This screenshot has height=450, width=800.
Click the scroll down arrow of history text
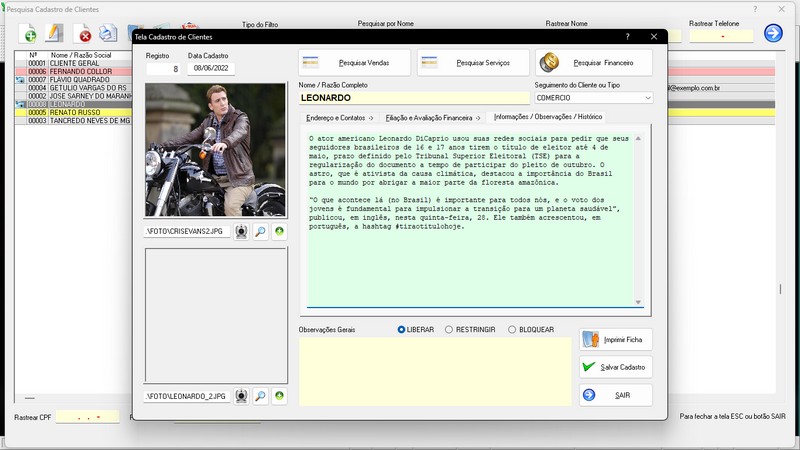(638, 302)
